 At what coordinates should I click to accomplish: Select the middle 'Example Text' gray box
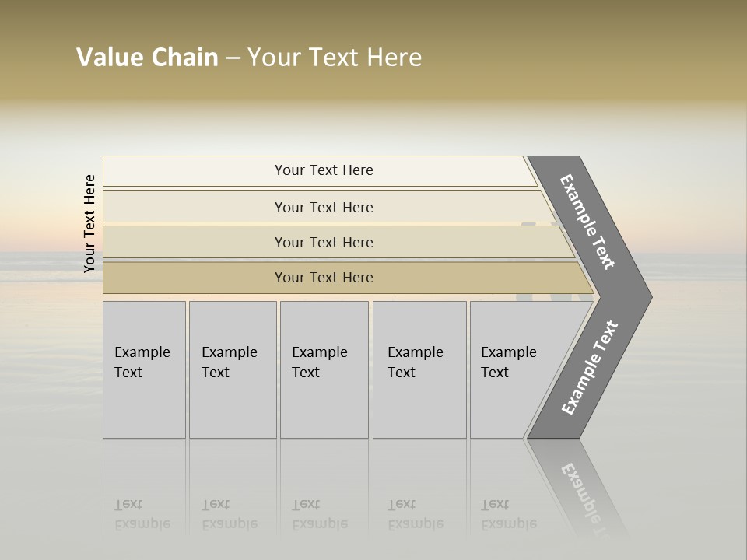(x=324, y=369)
